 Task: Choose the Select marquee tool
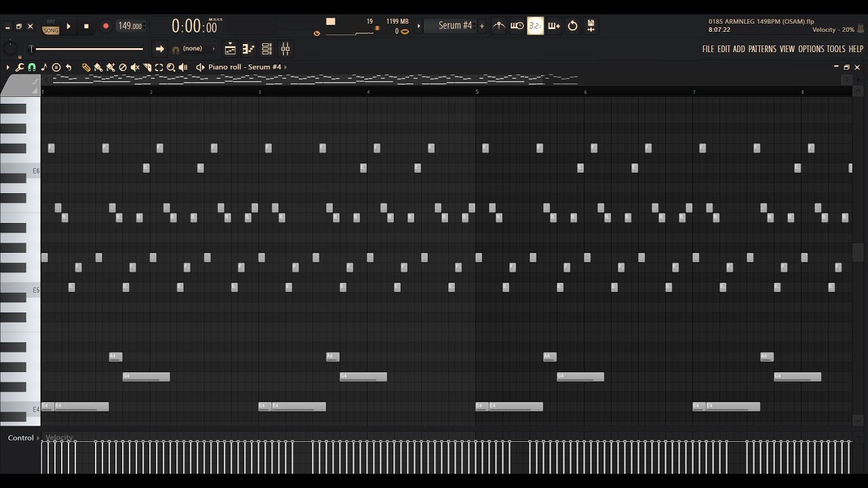(x=159, y=67)
